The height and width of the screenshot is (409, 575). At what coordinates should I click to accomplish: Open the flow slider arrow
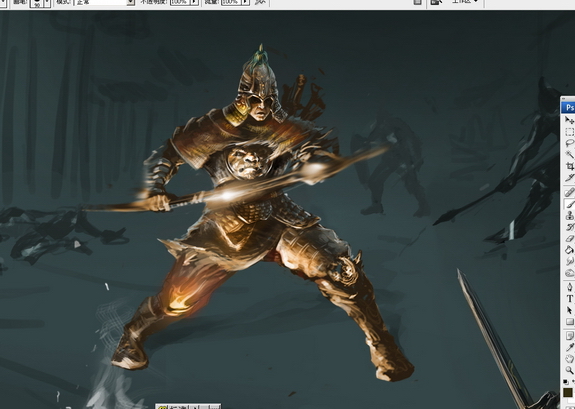point(246,2)
